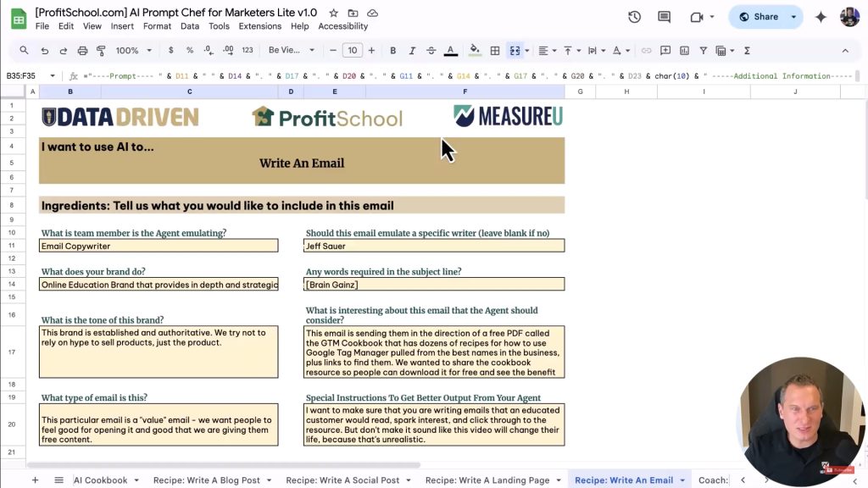Open the borders tool
868x488 pixels.
point(495,50)
